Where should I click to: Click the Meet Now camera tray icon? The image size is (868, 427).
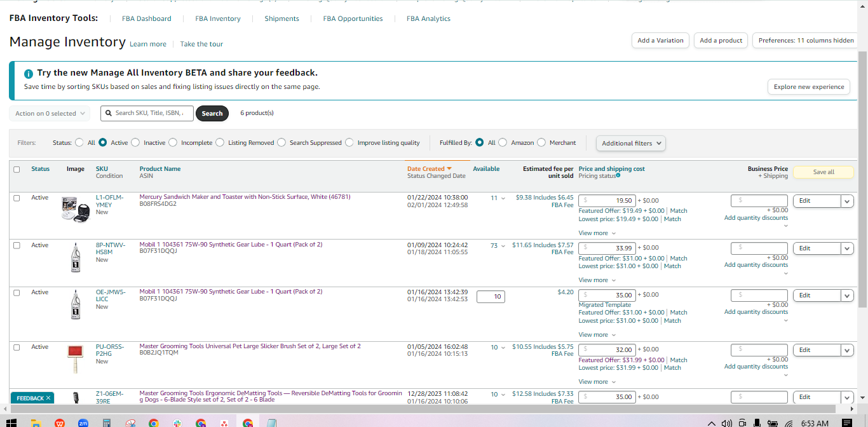point(742,423)
